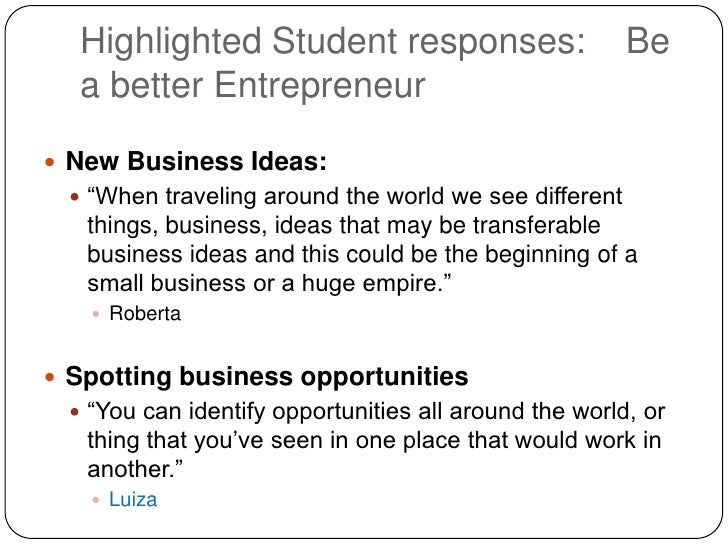Click the quote starting 'You can identify opportunities'
The height and width of the screenshot is (546, 728).
376,440
